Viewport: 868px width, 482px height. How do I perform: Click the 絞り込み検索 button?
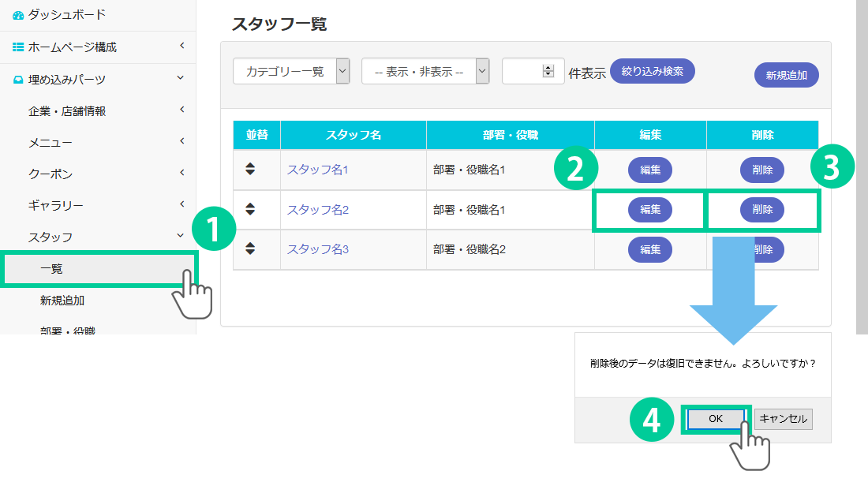(x=652, y=71)
